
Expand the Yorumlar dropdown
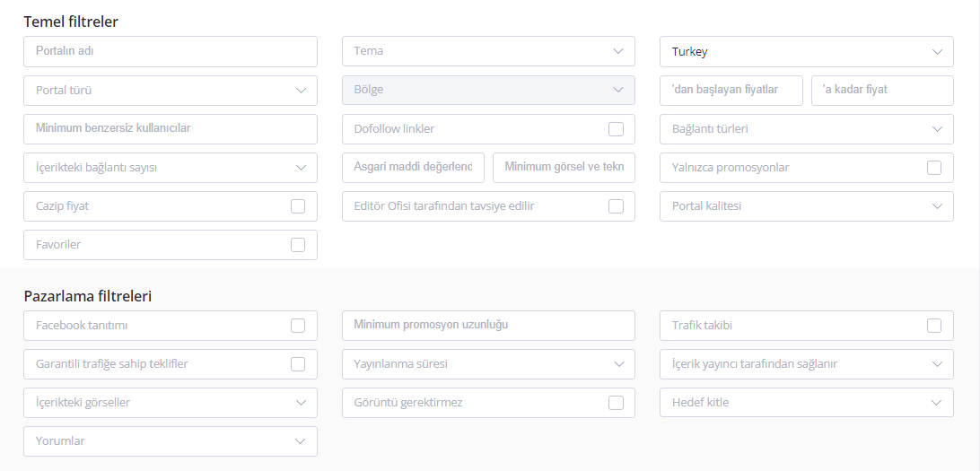[170, 441]
